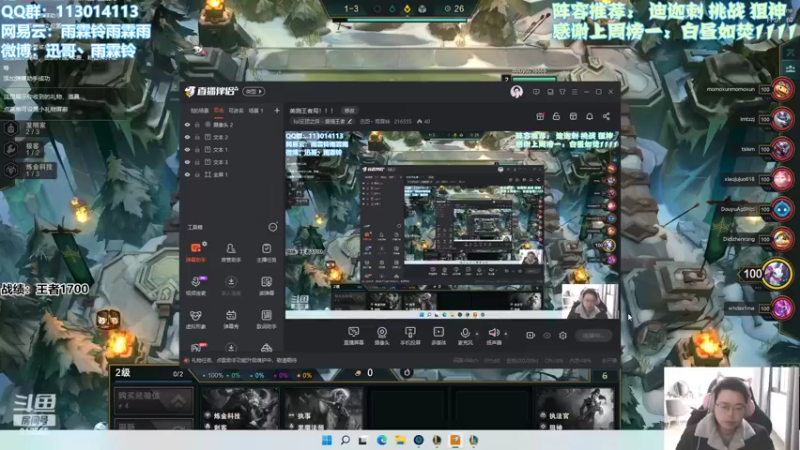Expand microphone options arrow
The height and width of the screenshot is (450, 800).
(x=477, y=334)
